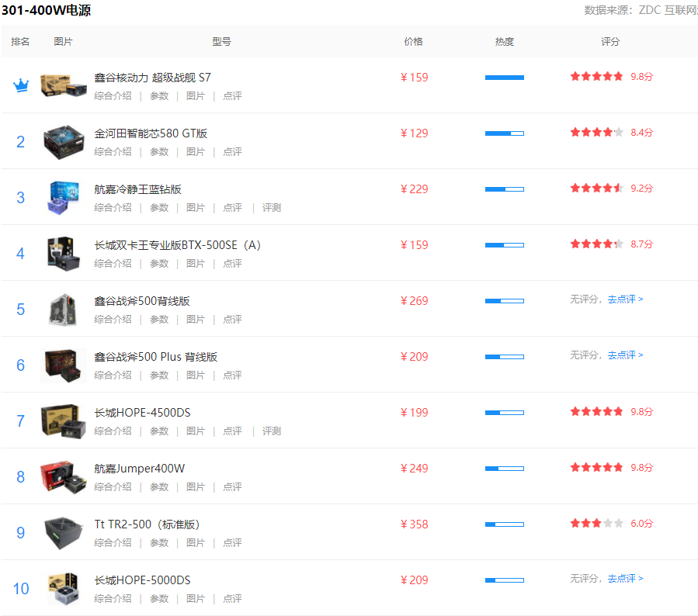Click the ¥269 price of 鑫谷战斧500背线版
The height and width of the screenshot is (616, 698).
coord(414,301)
